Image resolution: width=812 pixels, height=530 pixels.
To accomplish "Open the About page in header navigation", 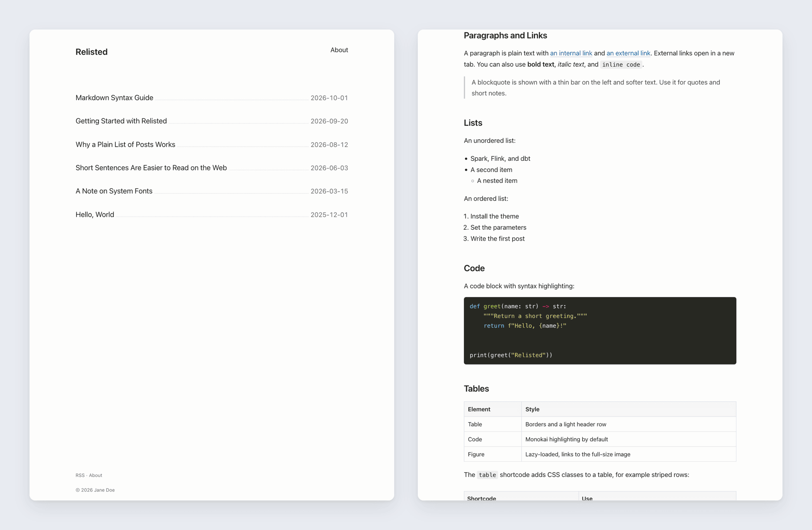I will click(x=339, y=50).
